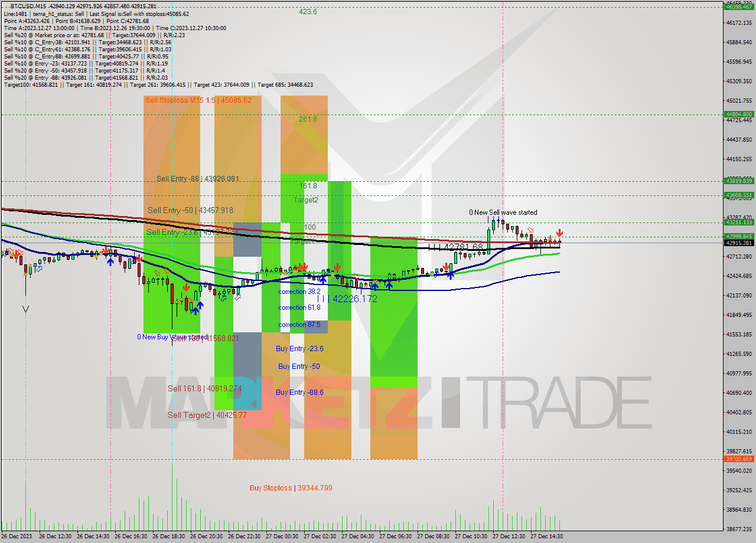Click the 261.8 Fibonacci level label
Screen dimensions: 756x543
point(308,119)
